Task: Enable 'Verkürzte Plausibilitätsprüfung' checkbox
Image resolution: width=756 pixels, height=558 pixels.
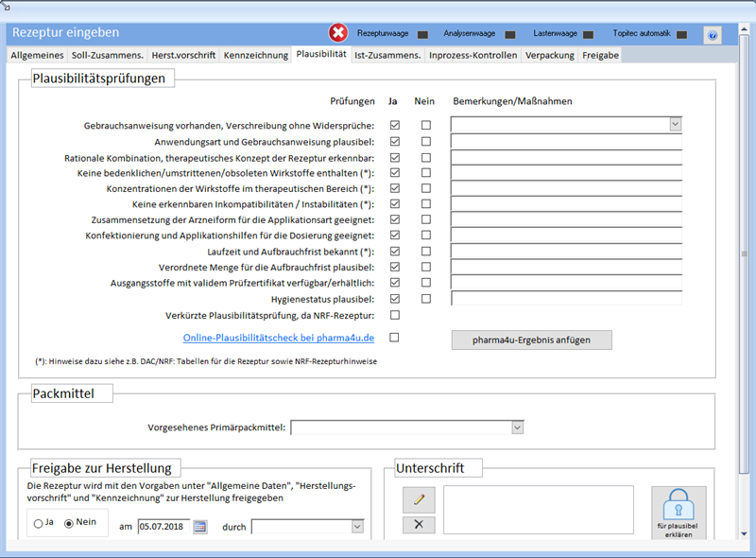Action: point(395,315)
